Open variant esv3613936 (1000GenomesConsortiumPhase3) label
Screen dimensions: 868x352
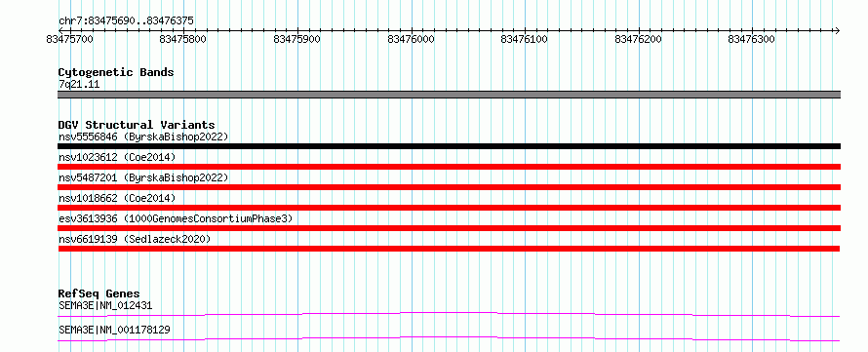(x=176, y=218)
